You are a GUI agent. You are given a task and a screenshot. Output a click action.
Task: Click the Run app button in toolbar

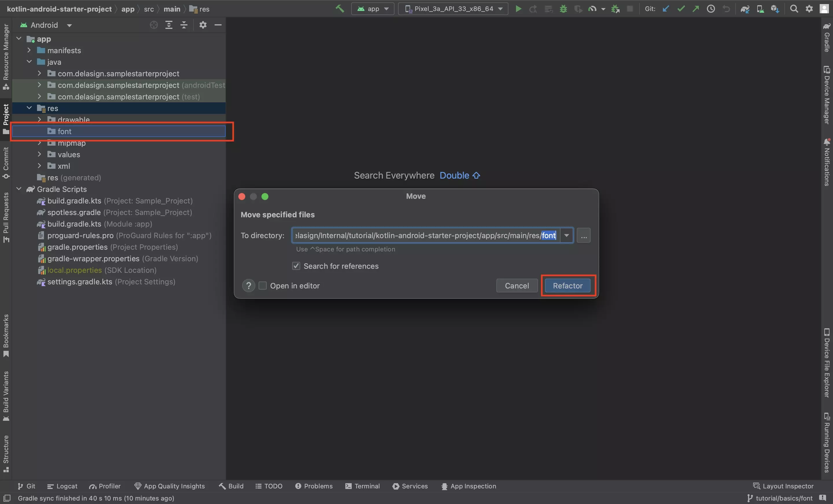pos(517,8)
